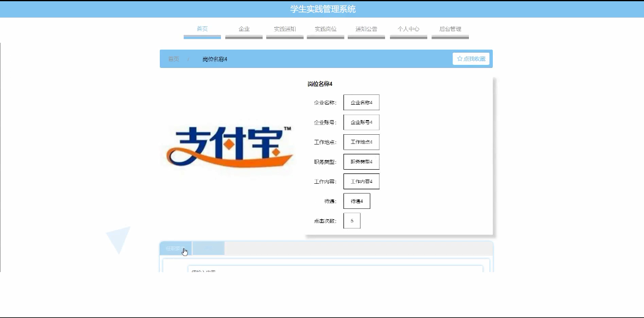Click the 点我收藏 favorite button

pos(471,59)
